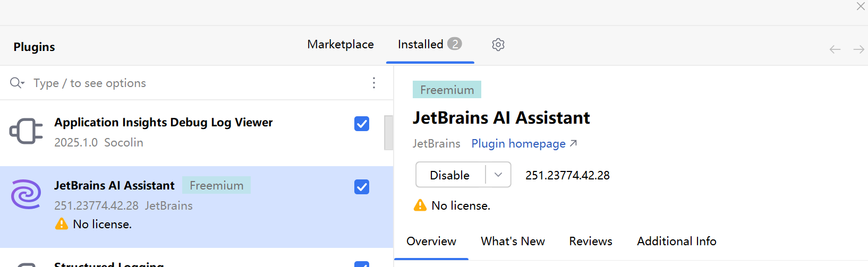Open the plugin settings gear menu

click(498, 45)
